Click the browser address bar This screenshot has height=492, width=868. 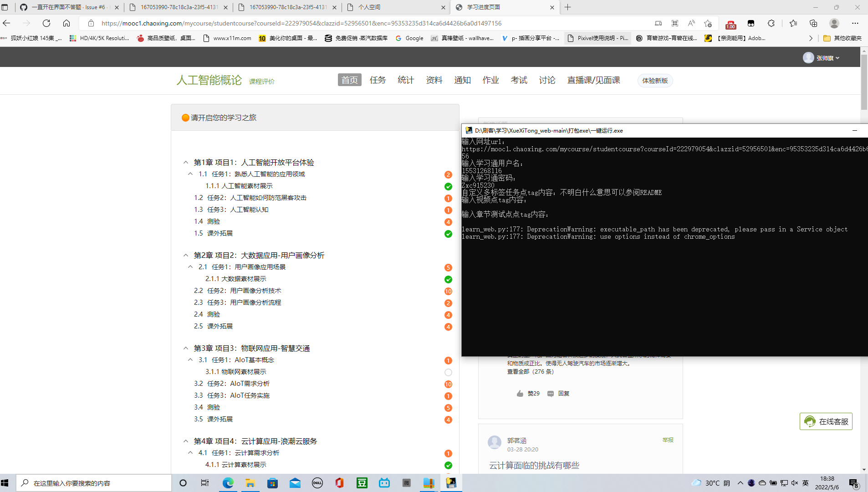pyautogui.click(x=273, y=23)
